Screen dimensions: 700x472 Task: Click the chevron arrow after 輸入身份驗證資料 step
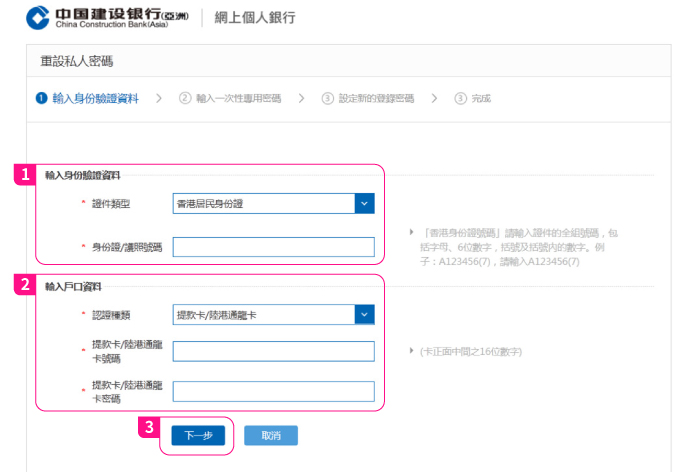(159, 98)
